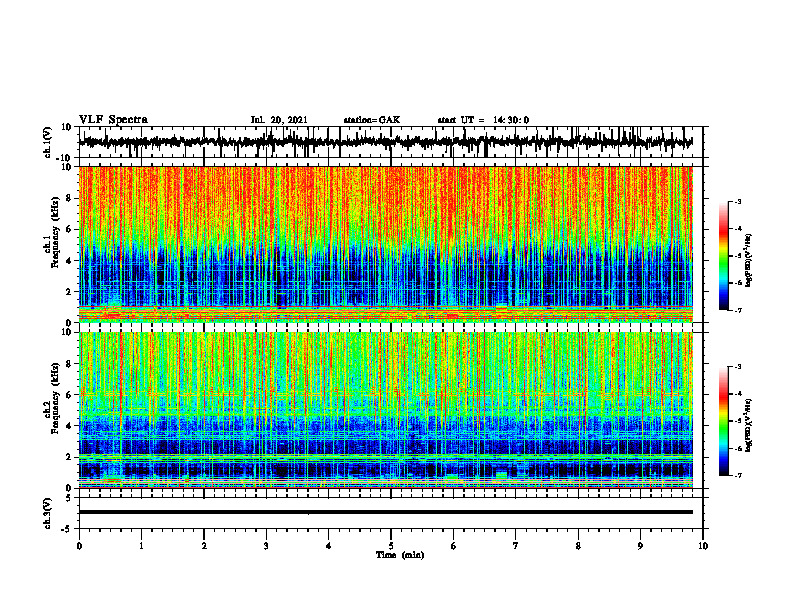The height and width of the screenshot is (612, 792).
Task: Click time tick '10' on x-axis
Action: pos(703,546)
